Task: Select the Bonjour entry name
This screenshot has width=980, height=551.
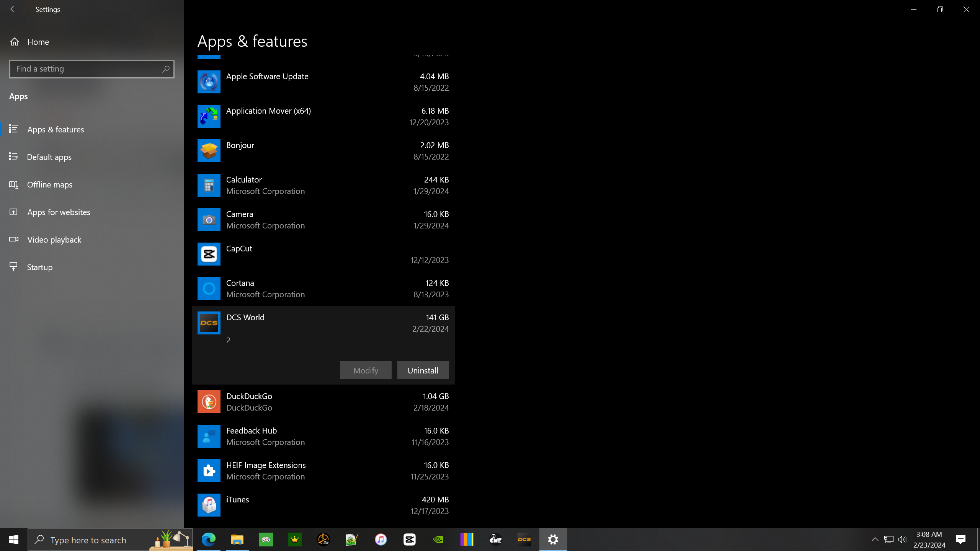Action: 240,145
